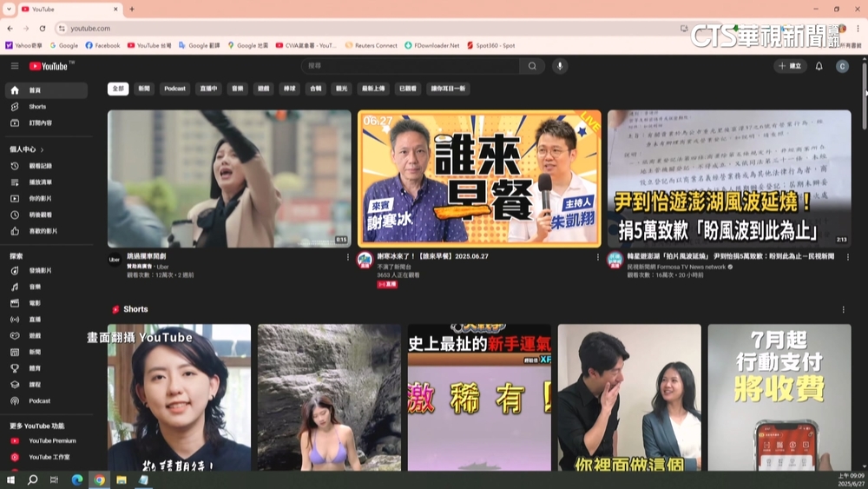Open more options for 誰來早餐 livestream

(598, 257)
